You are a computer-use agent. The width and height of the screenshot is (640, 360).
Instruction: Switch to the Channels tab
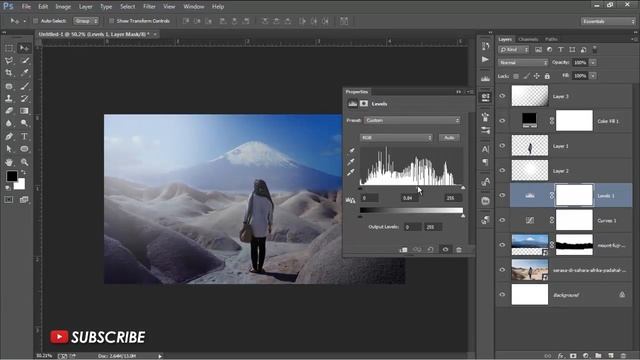(x=528, y=39)
